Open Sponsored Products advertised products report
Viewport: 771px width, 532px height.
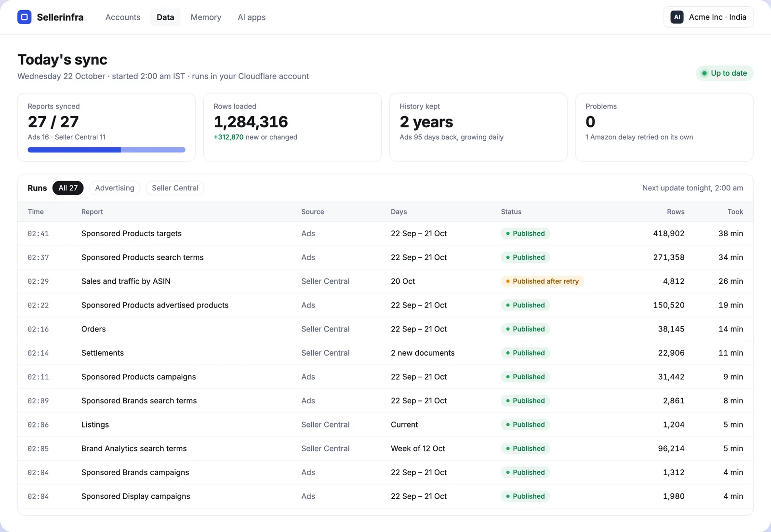pyautogui.click(x=385, y=306)
